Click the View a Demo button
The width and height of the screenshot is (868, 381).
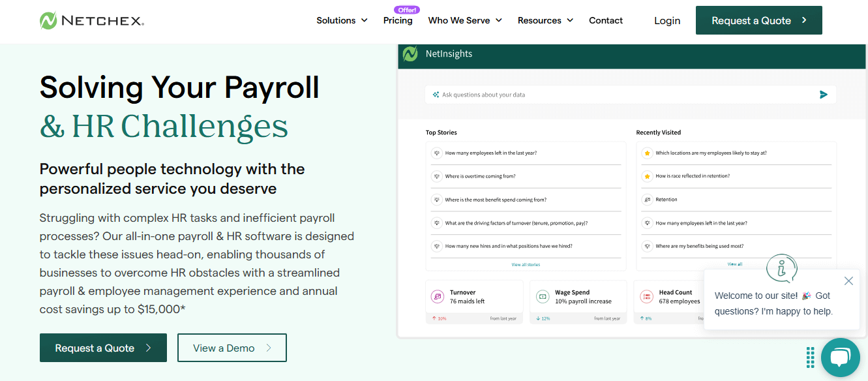232,348
